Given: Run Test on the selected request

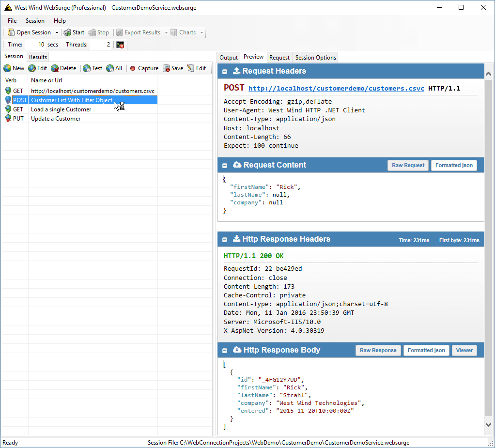Looking at the screenshot, I should point(87,68).
